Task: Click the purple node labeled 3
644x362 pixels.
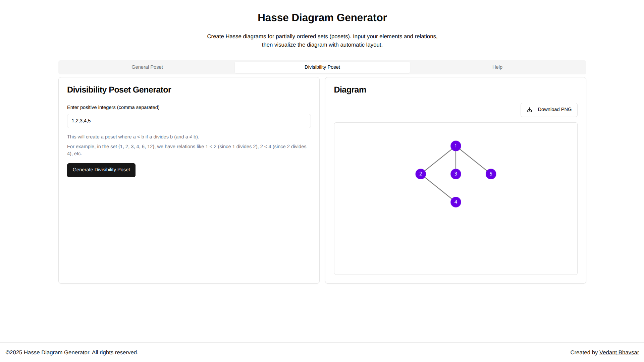Action: (x=455, y=174)
